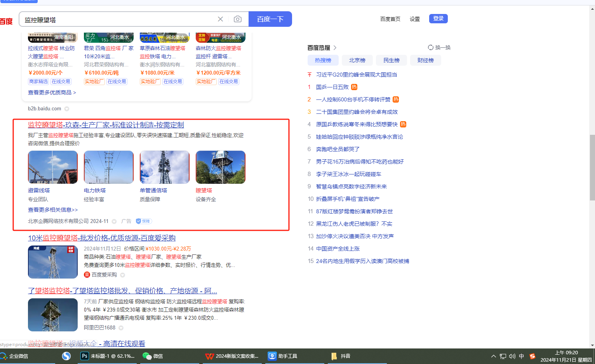Open hot search 原国乒教练说寒冬来得比预想要快
595x364 pixels.
[x=357, y=124]
